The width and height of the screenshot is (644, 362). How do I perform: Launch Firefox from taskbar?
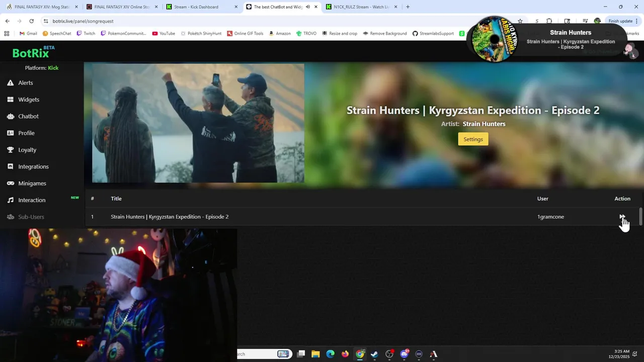coord(345,354)
